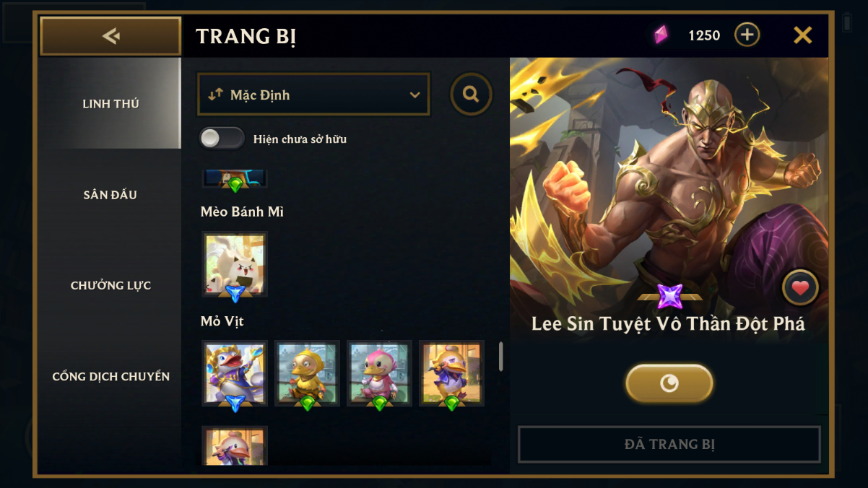Click the back arrow button
The height and width of the screenshot is (488, 868).
pyautogui.click(x=110, y=36)
